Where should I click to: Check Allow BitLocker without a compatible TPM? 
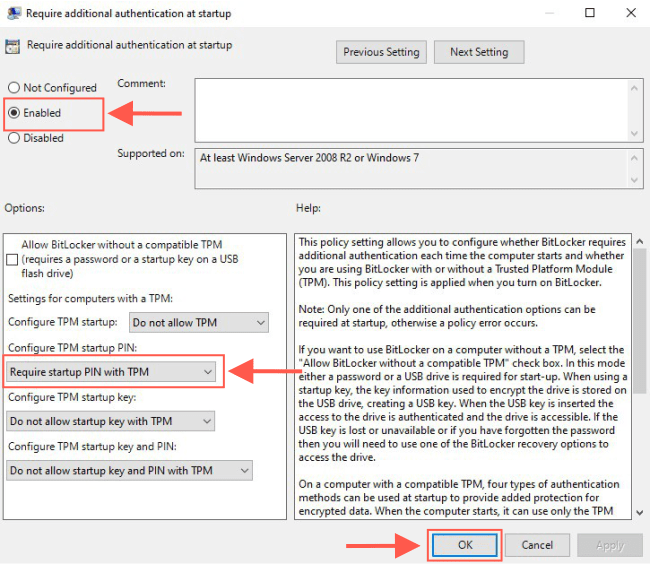[x=12, y=260]
